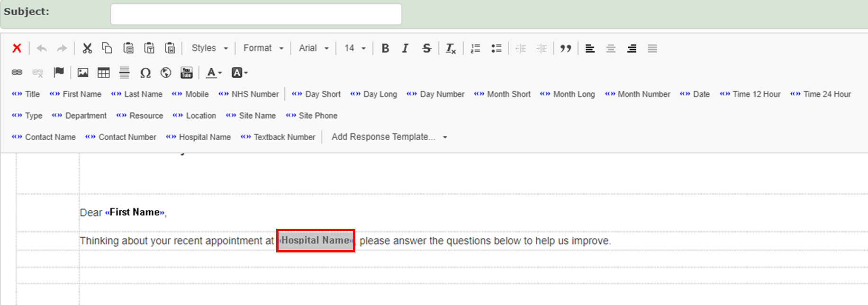Screen dimensions: 868x305
Task: Insert the NHS Number merge field
Action: [x=249, y=94]
